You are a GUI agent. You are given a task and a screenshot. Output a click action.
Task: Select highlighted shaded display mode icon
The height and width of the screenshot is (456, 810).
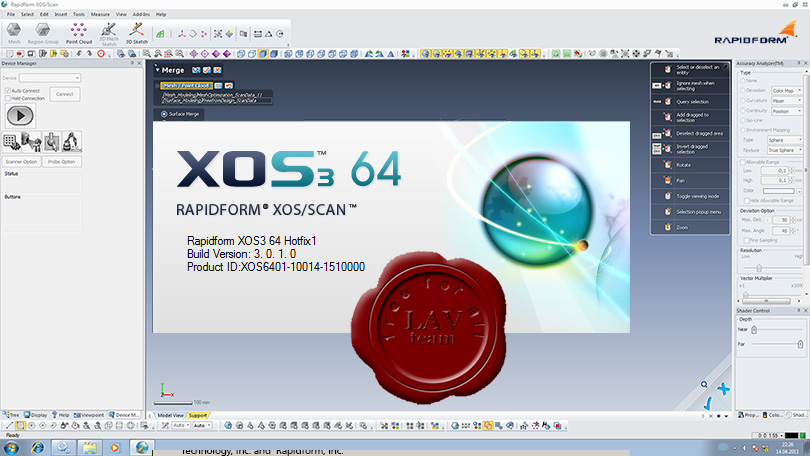tap(263, 53)
